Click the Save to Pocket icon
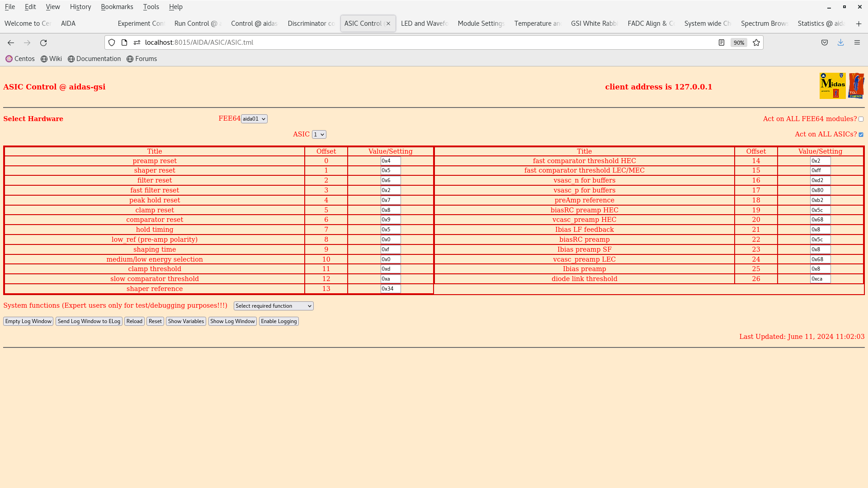This screenshot has width=868, height=488. click(x=824, y=42)
